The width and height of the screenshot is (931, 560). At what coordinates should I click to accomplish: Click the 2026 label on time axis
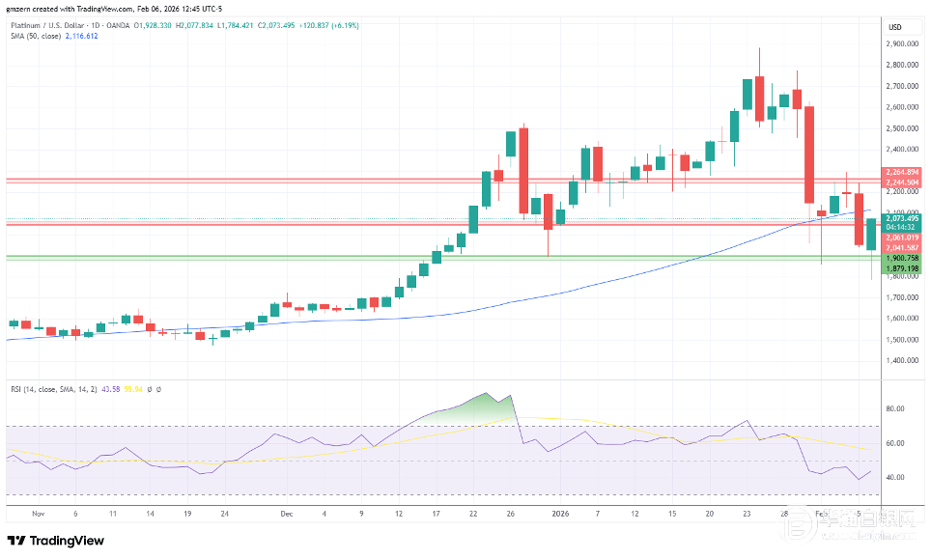pyautogui.click(x=558, y=517)
